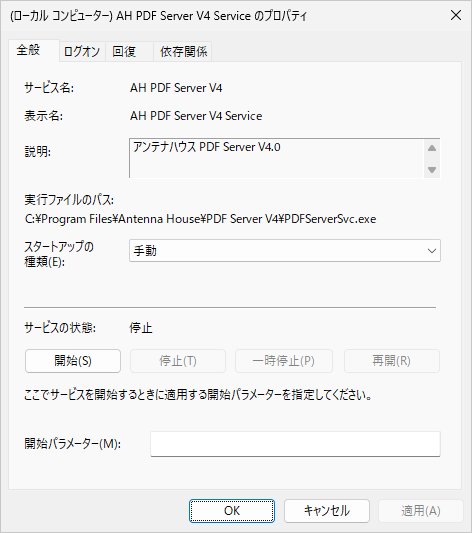Click the 表示名: label
This screenshot has height=533, width=472.
tap(43, 116)
